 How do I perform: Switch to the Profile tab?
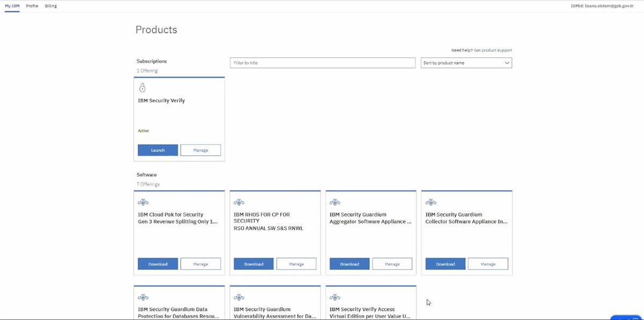click(32, 6)
